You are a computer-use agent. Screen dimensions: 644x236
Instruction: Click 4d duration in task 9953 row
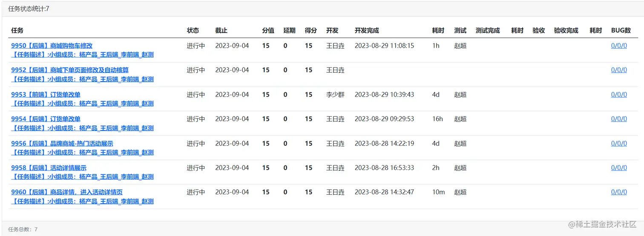click(x=436, y=94)
